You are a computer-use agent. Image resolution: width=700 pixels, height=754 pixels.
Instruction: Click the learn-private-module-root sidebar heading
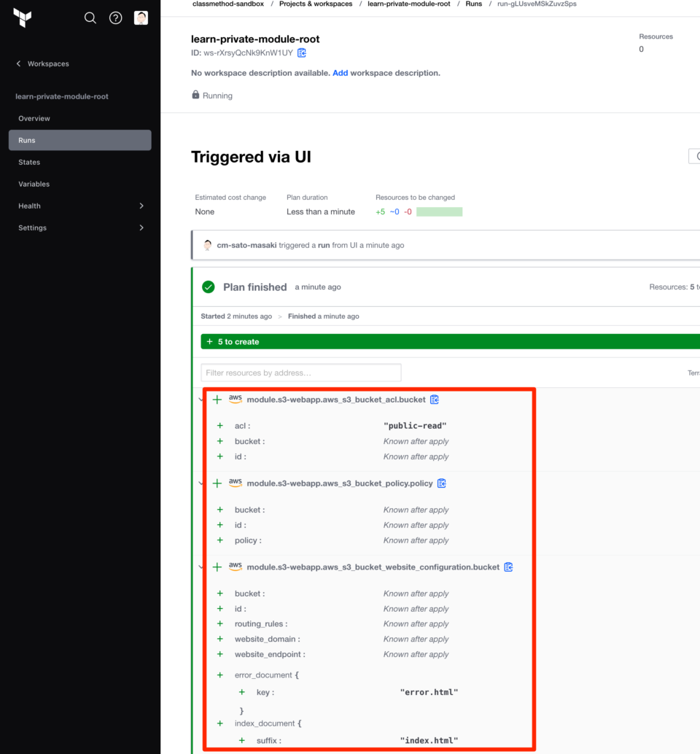point(61,96)
